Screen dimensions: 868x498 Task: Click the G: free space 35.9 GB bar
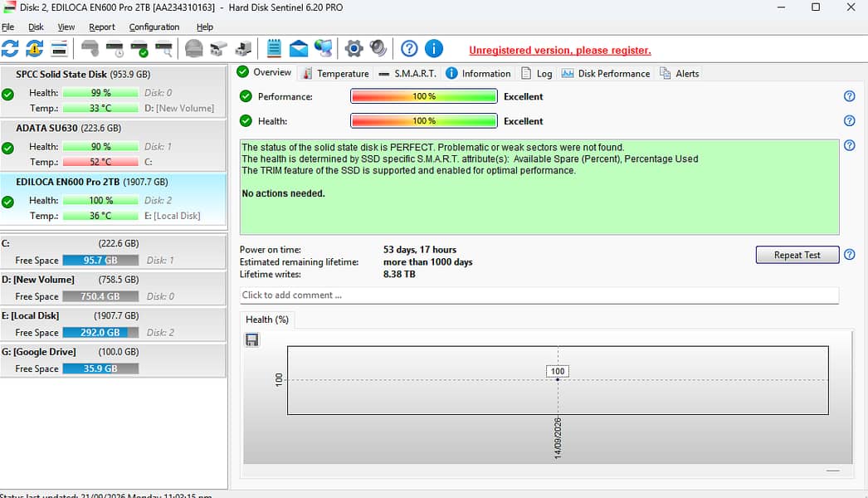[100, 369]
